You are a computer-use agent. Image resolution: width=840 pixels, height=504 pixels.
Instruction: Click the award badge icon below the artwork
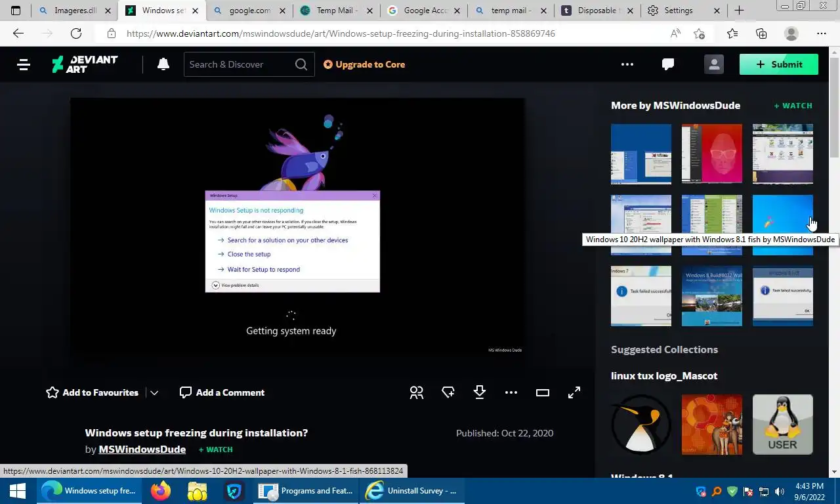[x=448, y=392]
